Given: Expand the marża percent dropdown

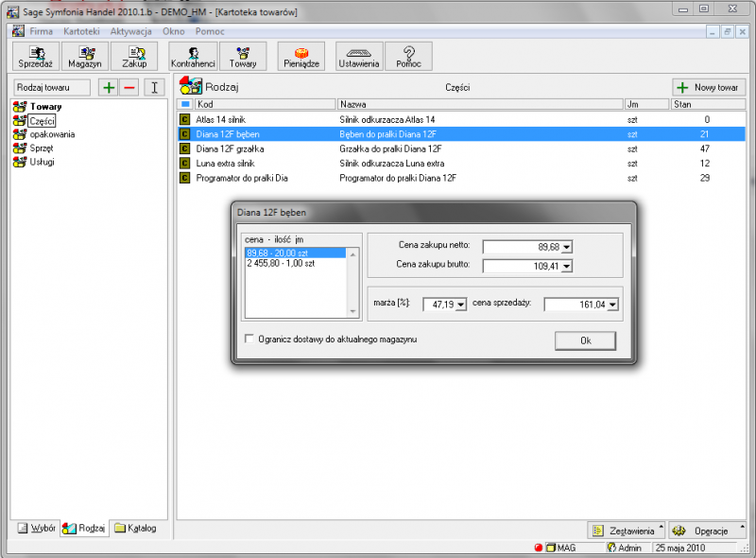Looking at the screenshot, I should (x=461, y=305).
